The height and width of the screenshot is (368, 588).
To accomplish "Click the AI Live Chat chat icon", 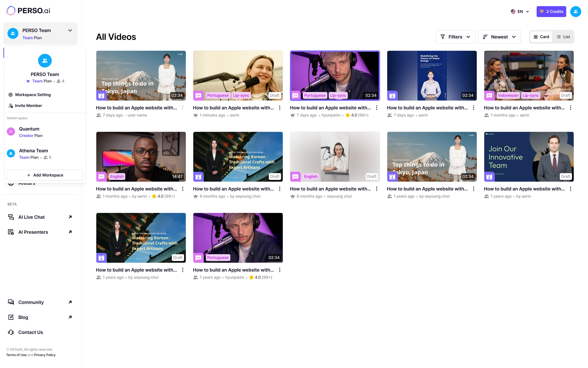I will pyautogui.click(x=11, y=217).
